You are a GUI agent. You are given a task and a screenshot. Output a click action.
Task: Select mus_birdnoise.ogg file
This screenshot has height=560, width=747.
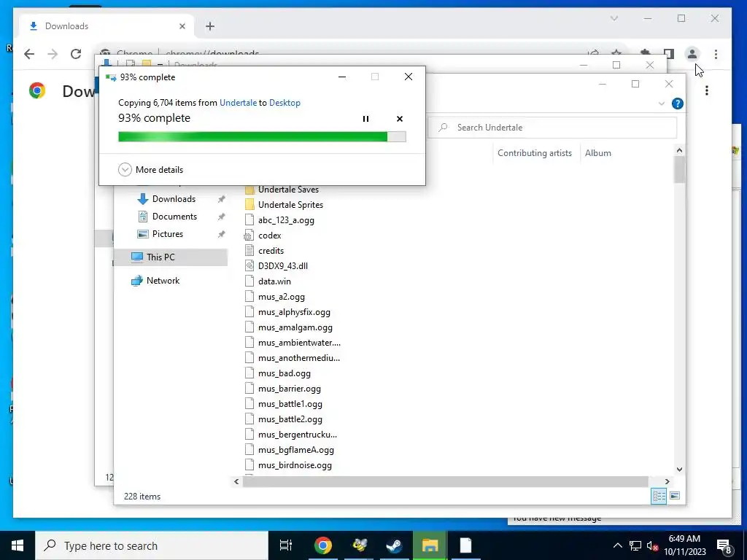click(295, 465)
